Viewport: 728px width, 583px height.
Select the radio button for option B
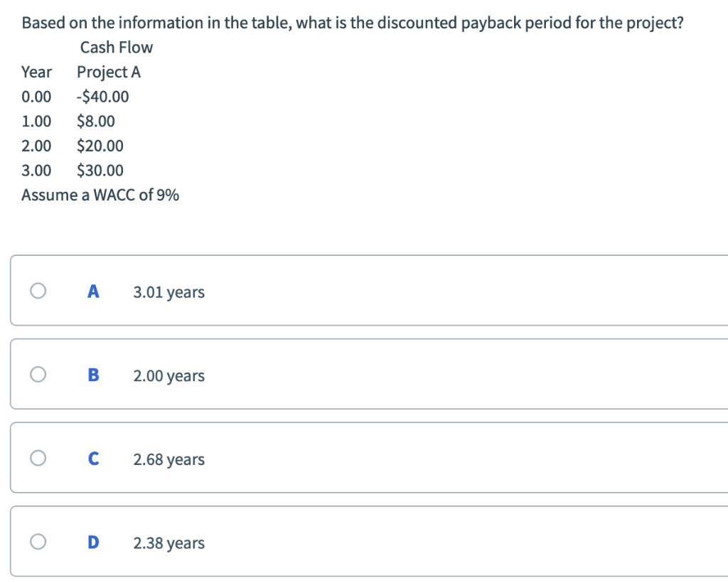pos(38,375)
